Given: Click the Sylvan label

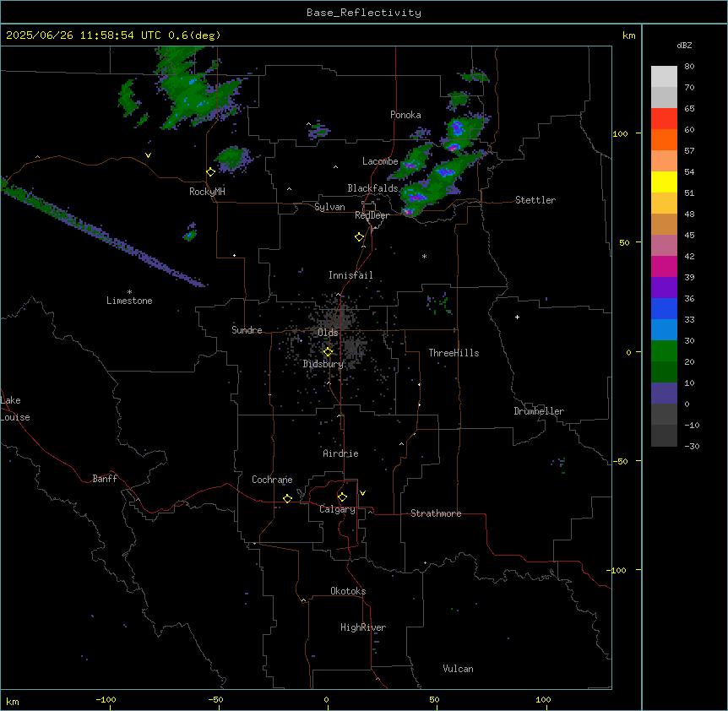Looking at the screenshot, I should point(329,207).
